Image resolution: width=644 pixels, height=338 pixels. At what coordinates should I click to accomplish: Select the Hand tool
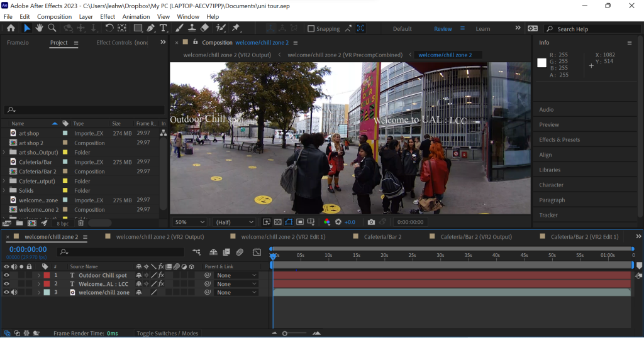[x=40, y=28]
